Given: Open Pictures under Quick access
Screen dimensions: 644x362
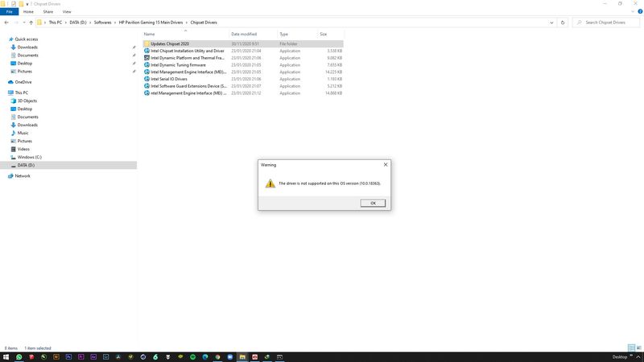Looking at the screenshot, I should (x=25, y=72).
